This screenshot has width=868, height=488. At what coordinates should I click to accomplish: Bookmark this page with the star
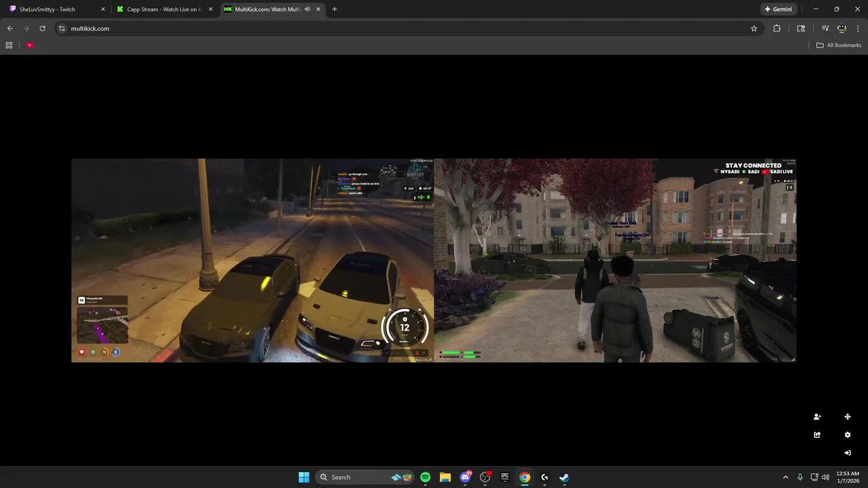(x=753, y=28)
